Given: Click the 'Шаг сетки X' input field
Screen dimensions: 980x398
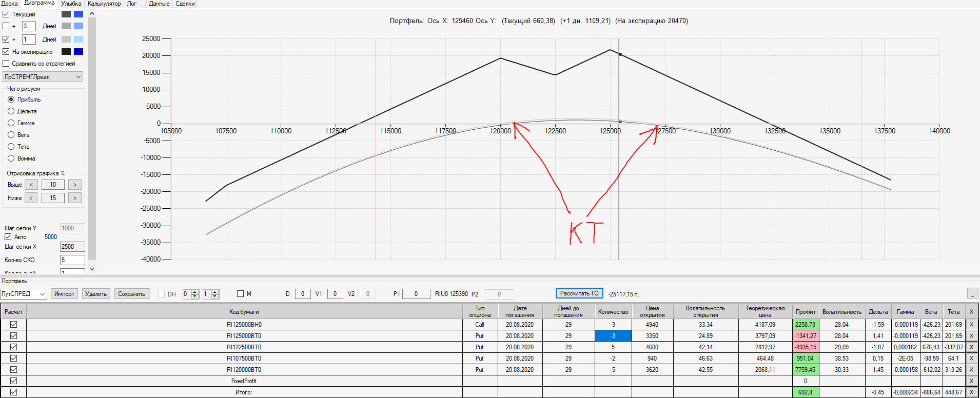Looking at the screenshot, I should (72, 247).
